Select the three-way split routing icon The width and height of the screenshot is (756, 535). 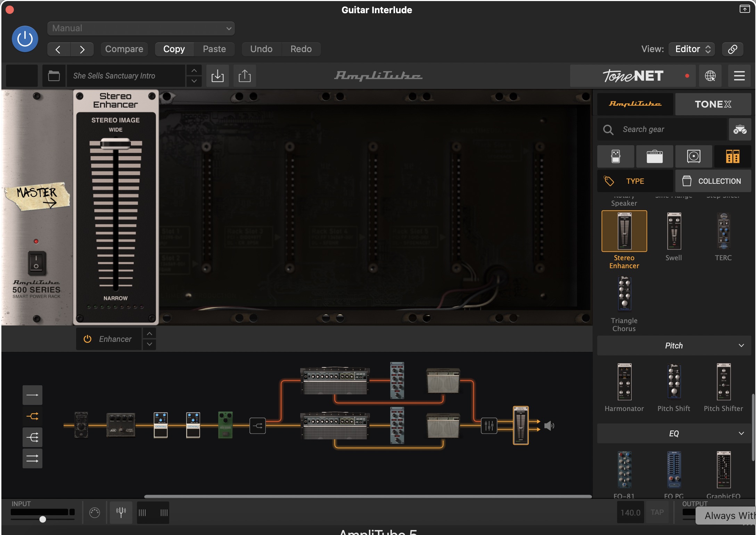pyautogui.click(x=32, y=437)
